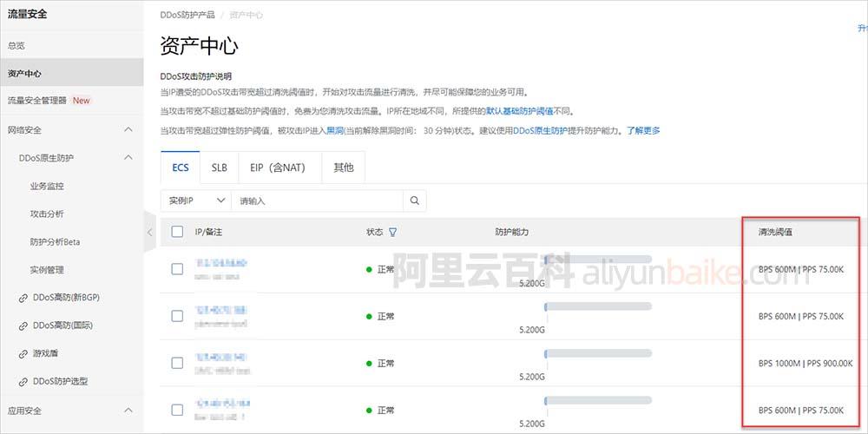The width and height of the screenshot is (868, 434).
Task: Switch to the ECS tab
Action: click(181, 168)
